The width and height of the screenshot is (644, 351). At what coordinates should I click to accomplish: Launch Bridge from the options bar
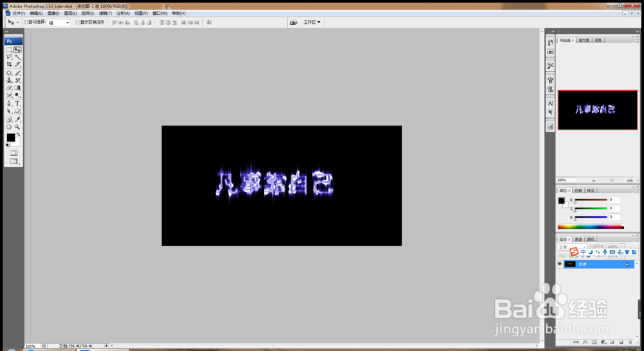[x=293, y=22]
